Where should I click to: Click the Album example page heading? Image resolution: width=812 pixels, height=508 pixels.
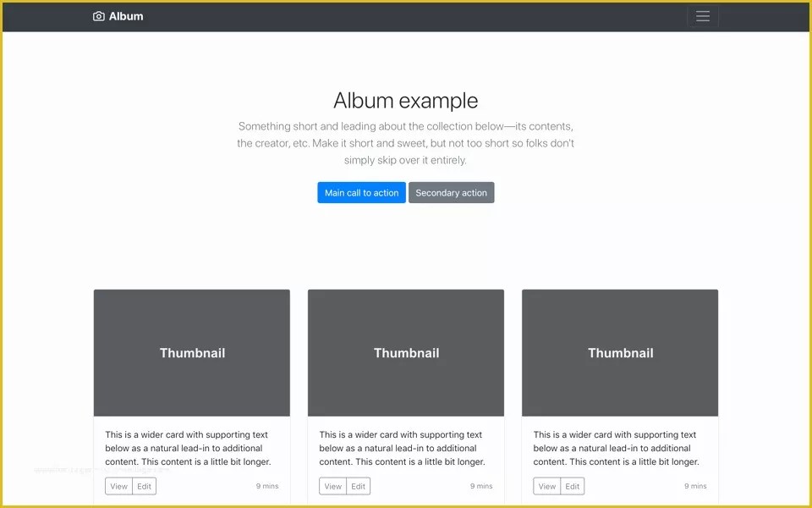406,100
